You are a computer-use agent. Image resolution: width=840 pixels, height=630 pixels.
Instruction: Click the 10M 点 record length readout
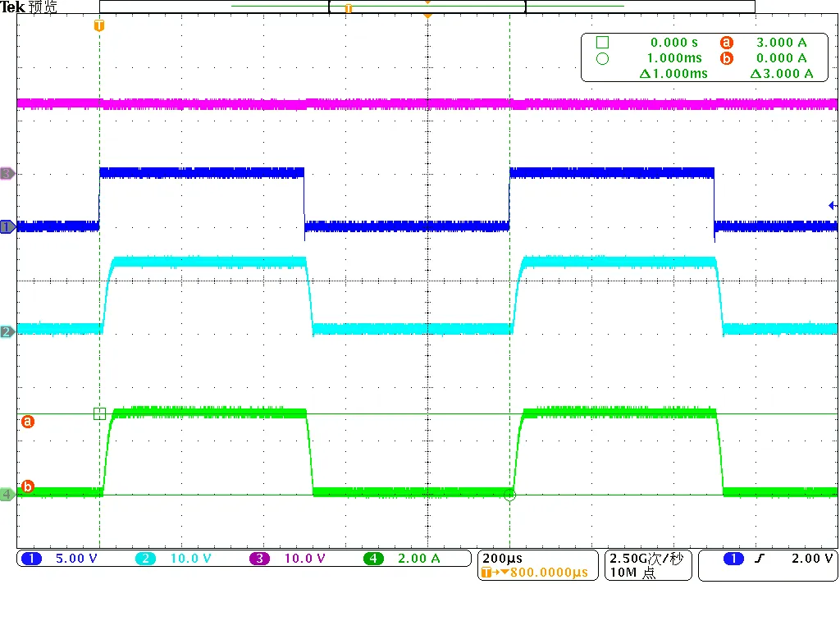(x=632, y=573)
